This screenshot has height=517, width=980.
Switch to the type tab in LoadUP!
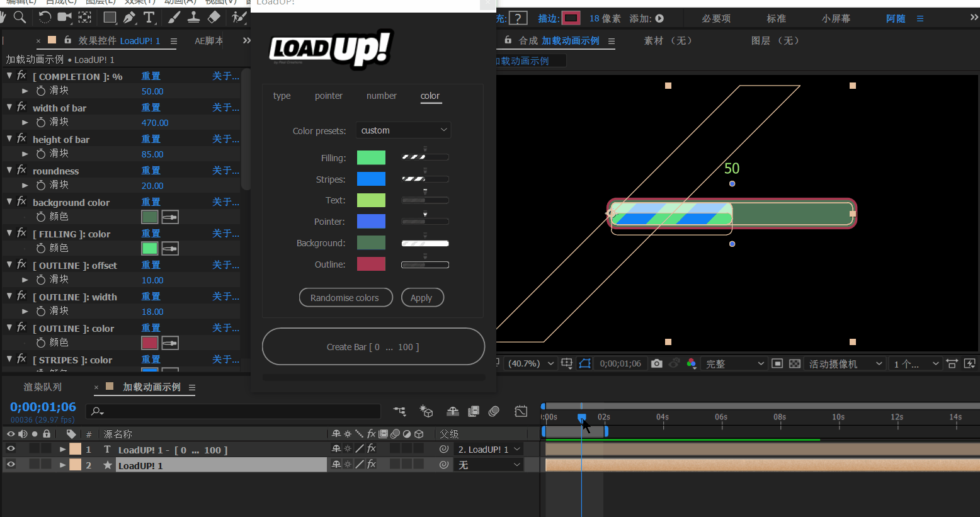[x=282, y=96]
